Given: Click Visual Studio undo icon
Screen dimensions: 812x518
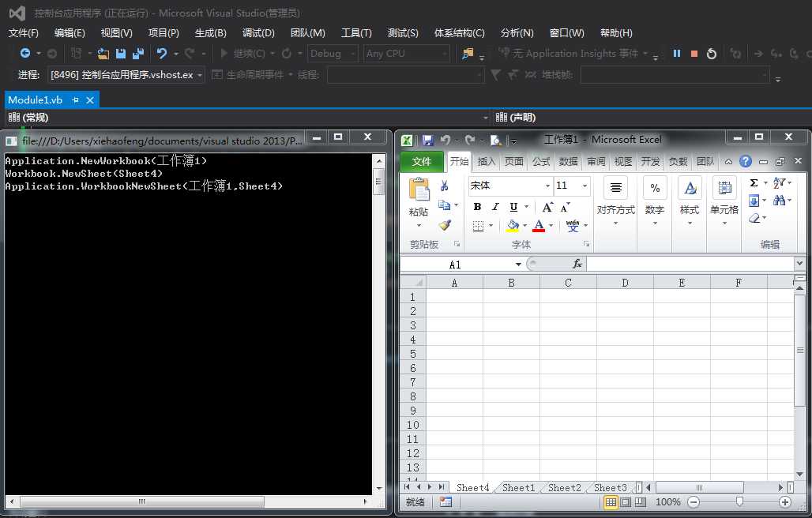Looking at the screenshot, I should click(x=162, y=54).
